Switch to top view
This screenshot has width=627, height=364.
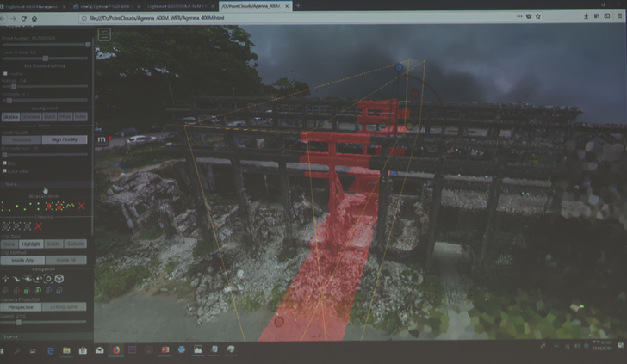[x=48, y=291]
